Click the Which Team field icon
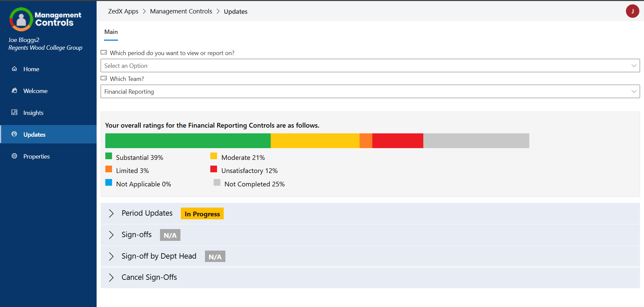644x307 pixels. point(104,78)
